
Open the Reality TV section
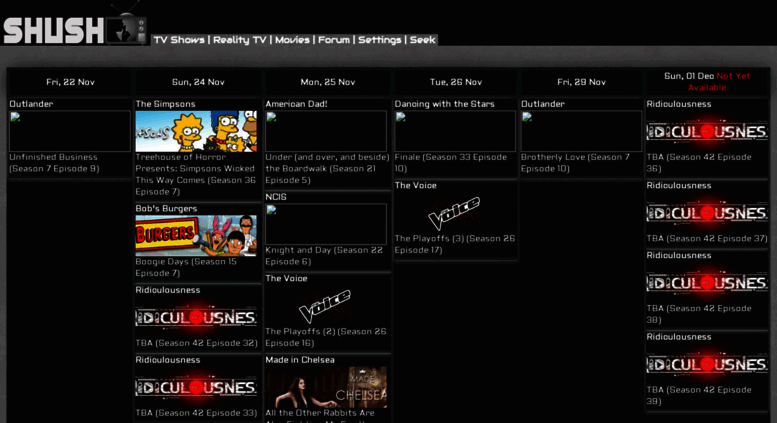pyautogui.click(x=240, y=40)
